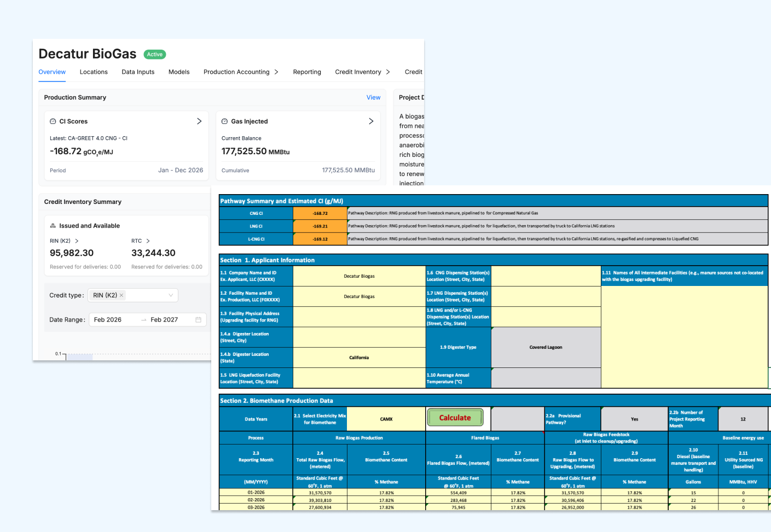This screenshot has height=532, width=771.
Task: Select the 02-2026 reporting month cell
Action: click(x=256, y=500)
